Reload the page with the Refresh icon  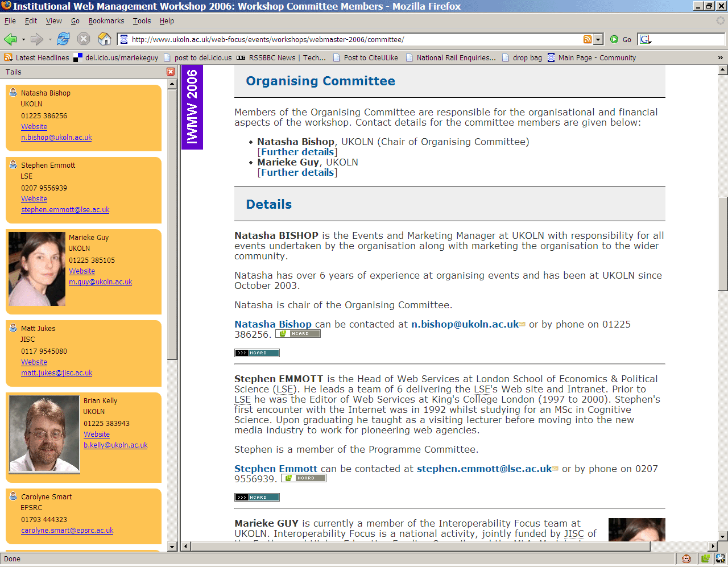pos(63,39)
